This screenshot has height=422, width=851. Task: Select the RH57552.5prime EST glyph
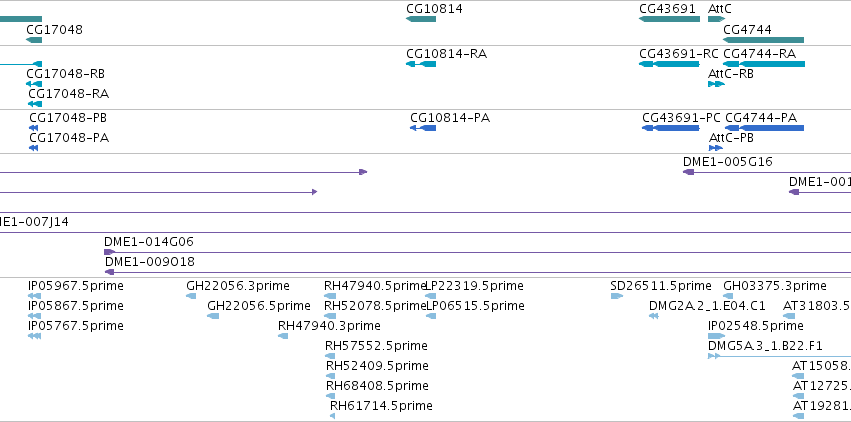[330, 356]
